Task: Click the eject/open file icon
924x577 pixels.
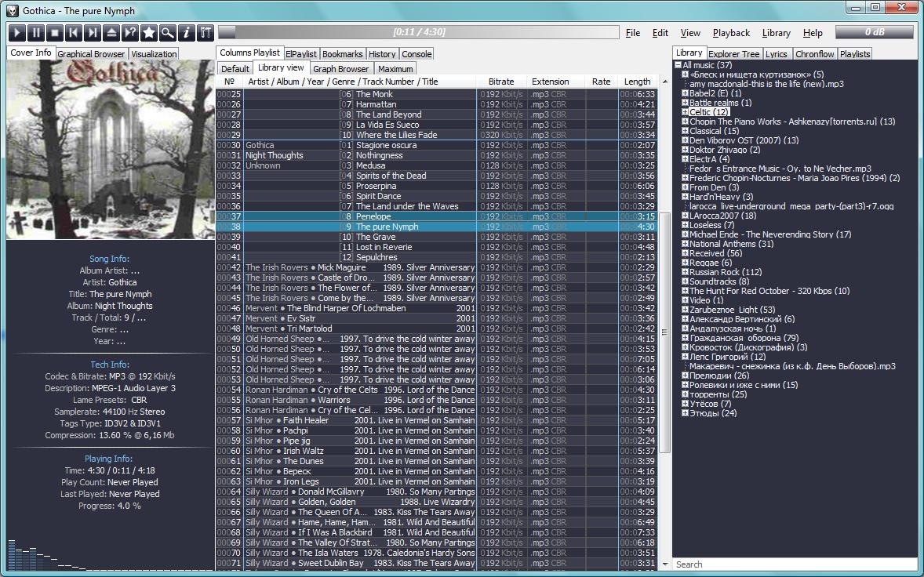Action: click(x=111, y=33)
